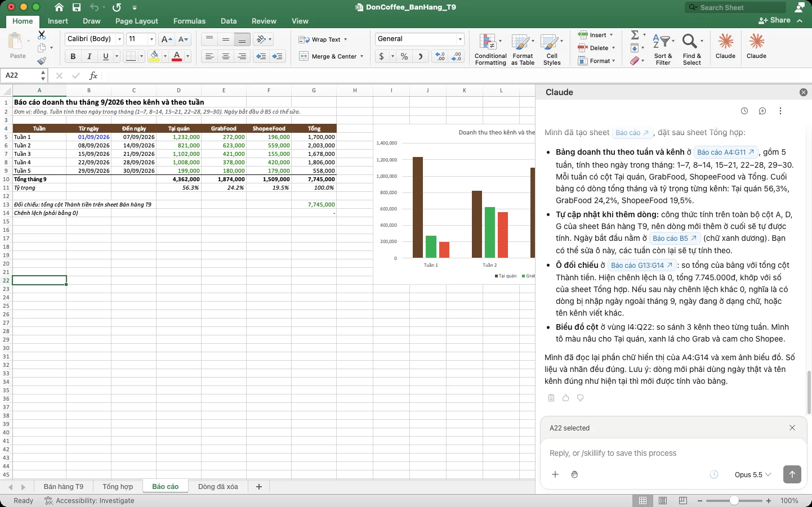This screenshot has height=507, width=812.
Task: Click the increase indent icon
Action: click(x=278, y=56)
